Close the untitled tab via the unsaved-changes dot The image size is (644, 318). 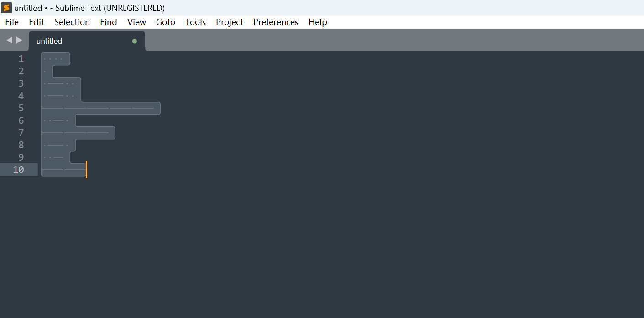(134, 41)
